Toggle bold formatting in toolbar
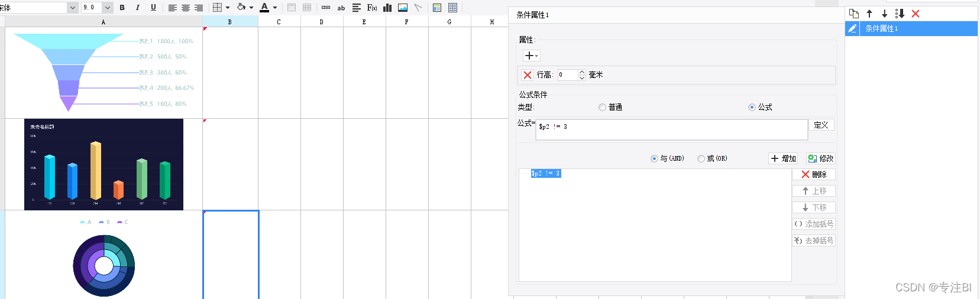The width and height of the screenshot is (980, 299). [122, 8]
